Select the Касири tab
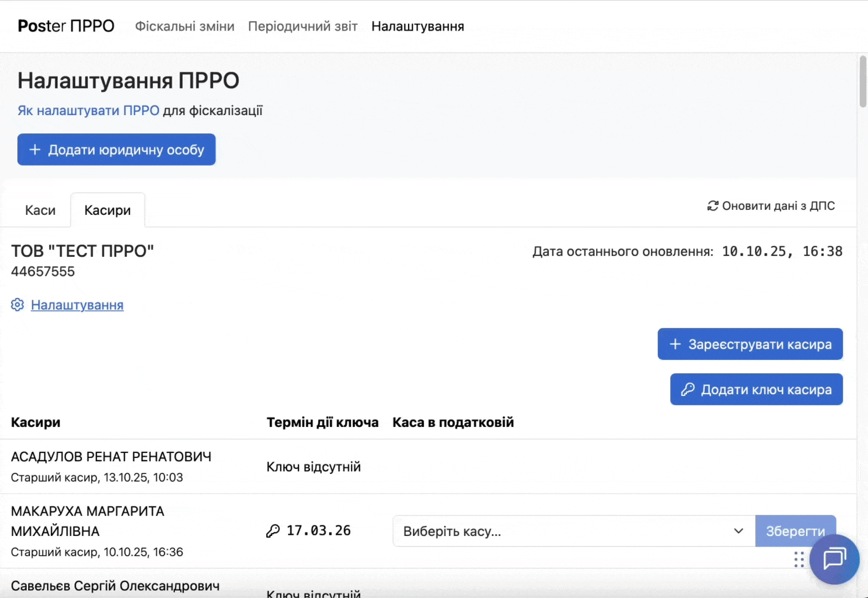This screenshot has width=868, height=598. 107,210
